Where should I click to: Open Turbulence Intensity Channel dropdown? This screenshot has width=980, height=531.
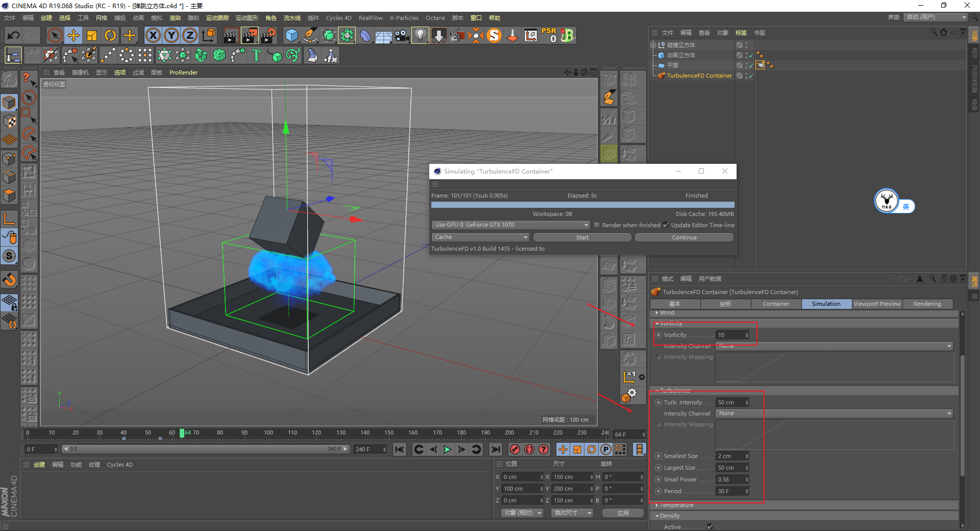pyautogui.click(x=834, y=414)
